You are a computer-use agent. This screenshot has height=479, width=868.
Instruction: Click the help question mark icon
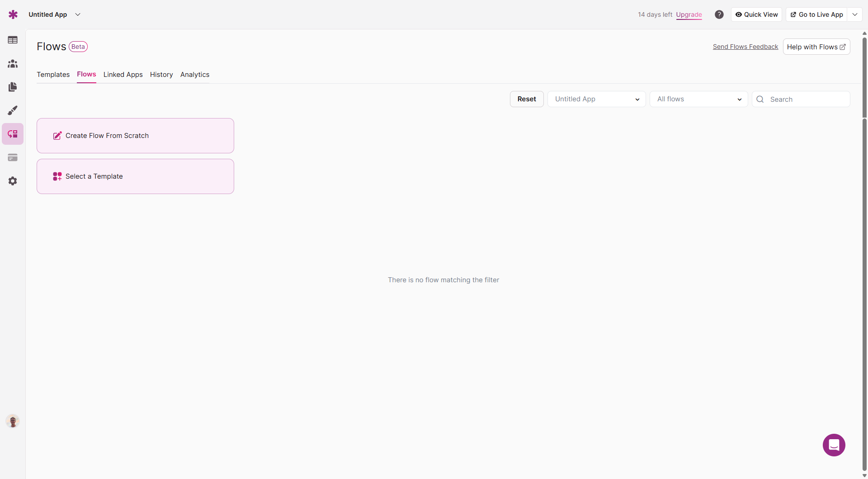[x=719, y=14]
